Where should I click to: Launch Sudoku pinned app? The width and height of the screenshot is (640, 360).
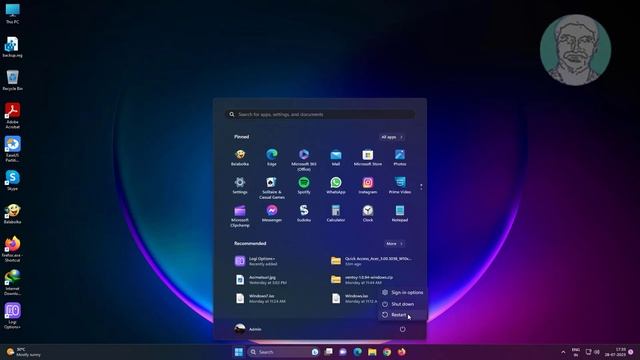tap(304, 213)
